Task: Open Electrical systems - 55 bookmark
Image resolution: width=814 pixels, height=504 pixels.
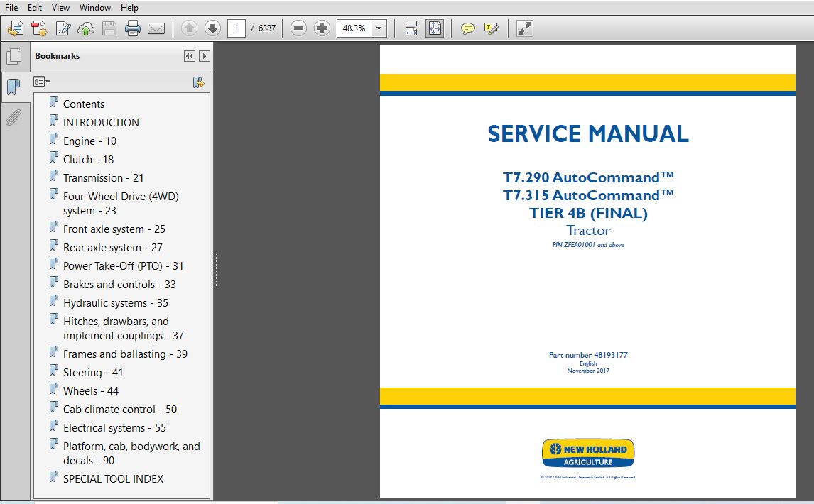Action: (115, 428)
